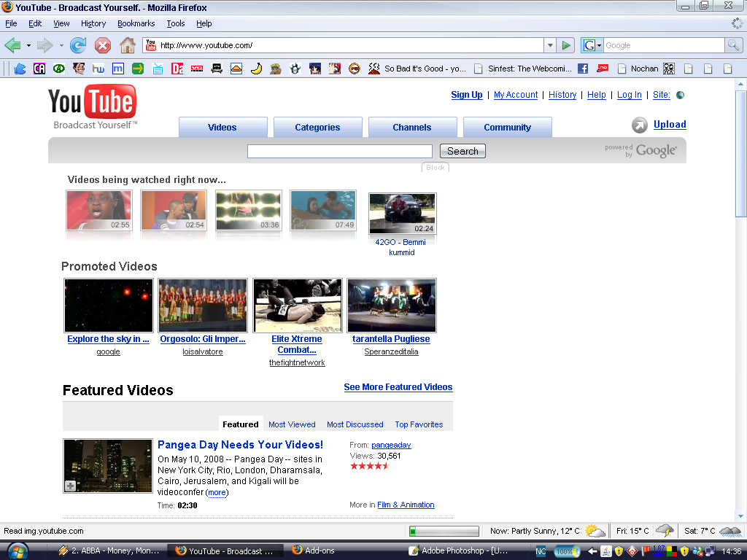Image resolution: width=747 pixels, height=560 pixels.
Task: Open the Facebook bookmark icon
Action: [x=583, y=69]
